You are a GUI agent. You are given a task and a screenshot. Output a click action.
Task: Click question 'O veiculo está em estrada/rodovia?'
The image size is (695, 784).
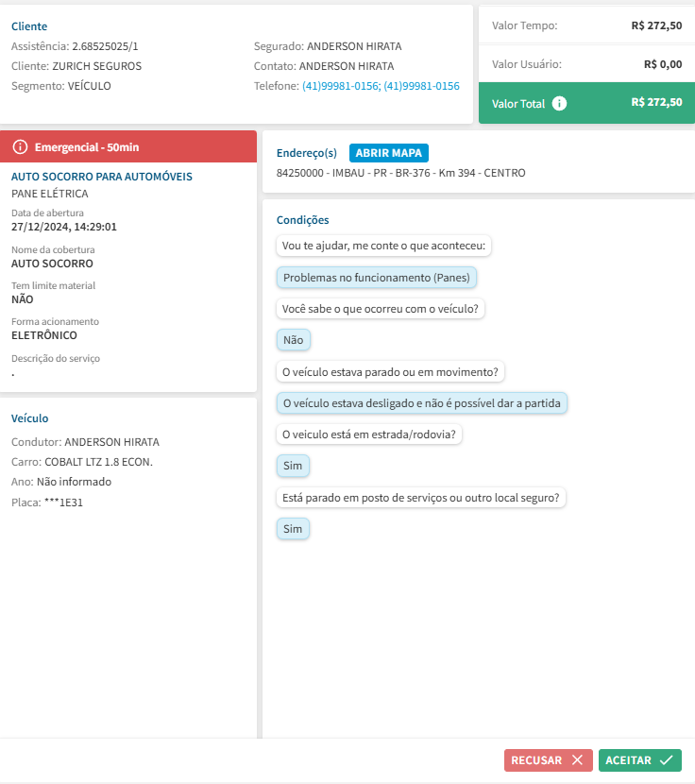[369, 435]
